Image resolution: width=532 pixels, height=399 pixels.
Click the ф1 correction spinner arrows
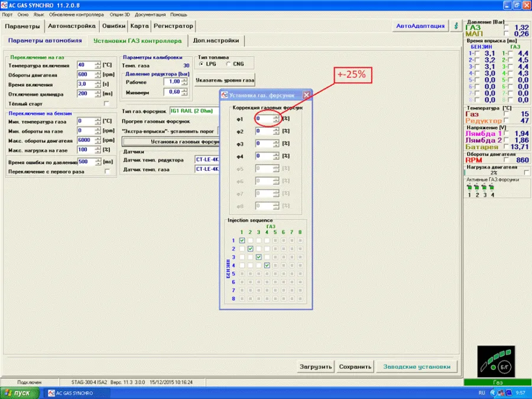point(276,118)
